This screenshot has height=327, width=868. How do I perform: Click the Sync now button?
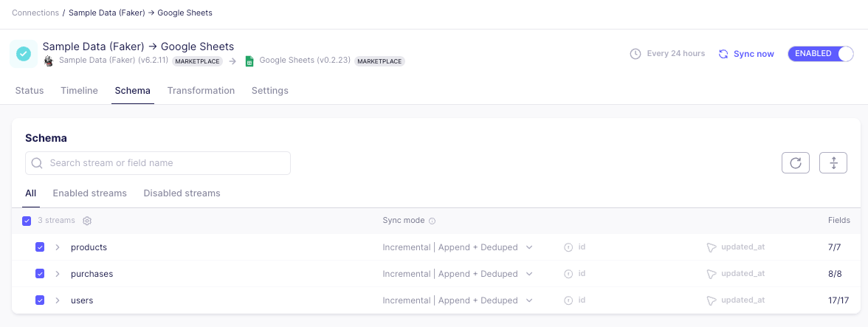746,54
